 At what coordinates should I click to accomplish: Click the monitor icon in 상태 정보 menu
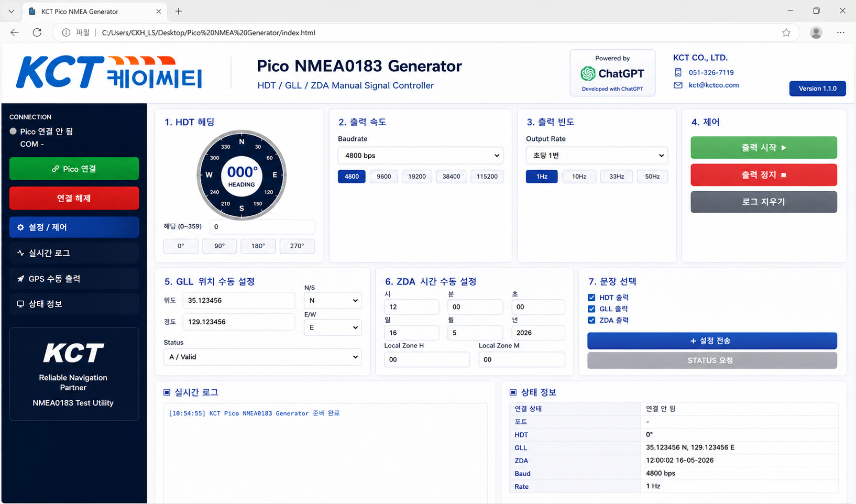coord(20,304)
